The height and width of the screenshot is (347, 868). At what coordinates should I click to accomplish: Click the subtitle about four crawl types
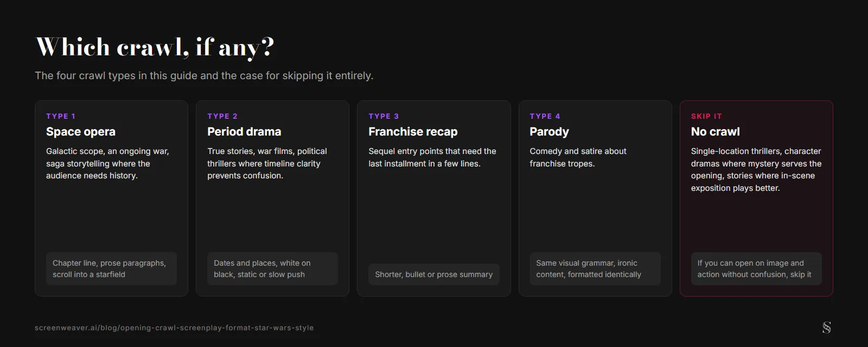click(204, 75)
